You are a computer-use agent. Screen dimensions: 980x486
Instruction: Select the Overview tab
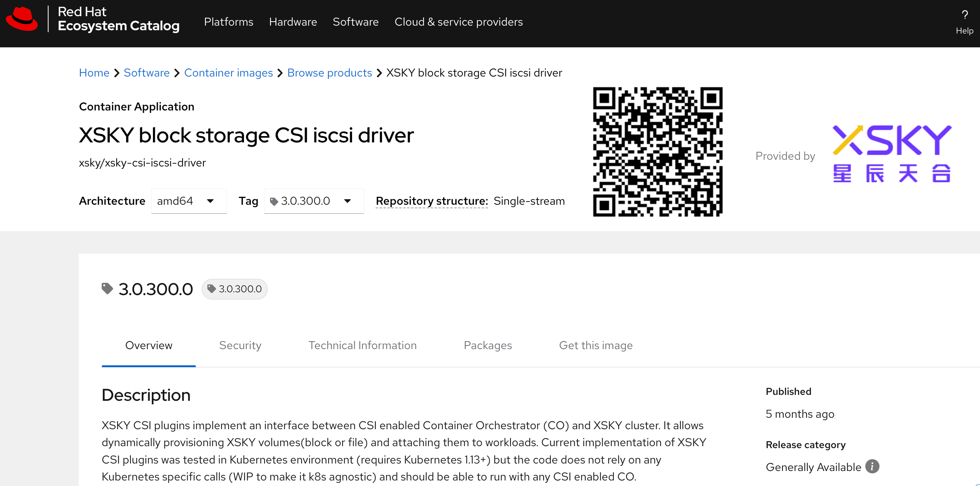point(149,346)
